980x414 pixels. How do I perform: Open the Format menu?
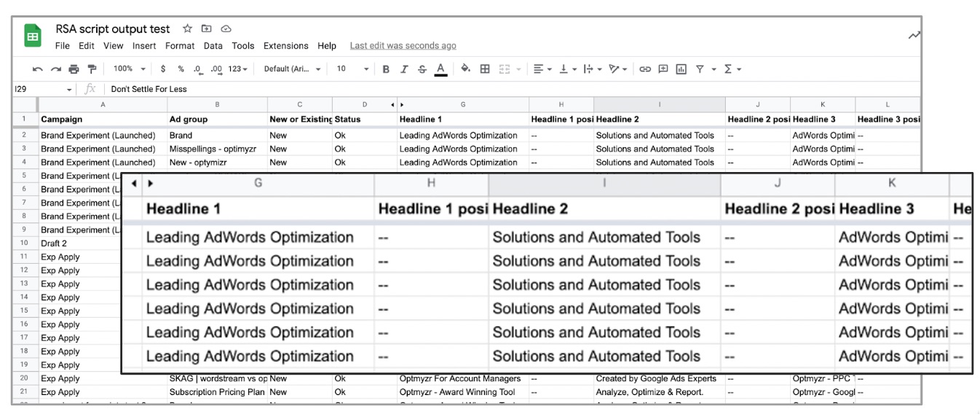(180, 46)
